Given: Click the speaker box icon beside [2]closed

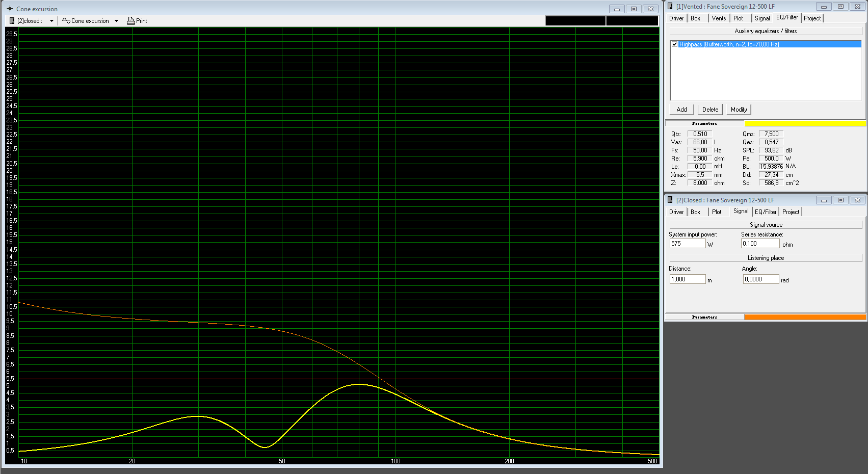Looking at the screenshot, I should pyautogui.click(x=12, y=21).
